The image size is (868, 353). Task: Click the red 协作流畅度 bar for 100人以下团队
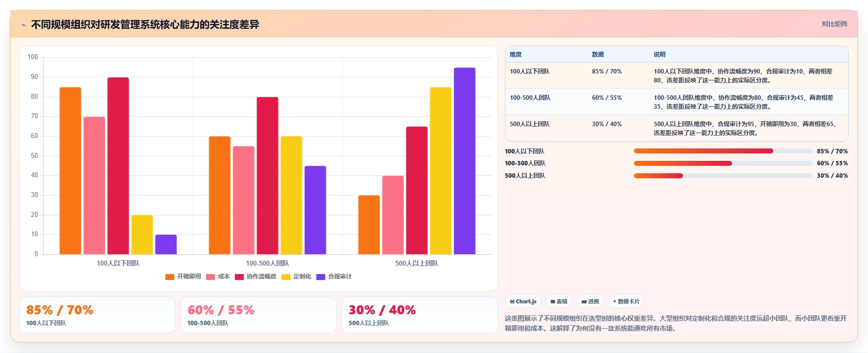coord(118,166)
